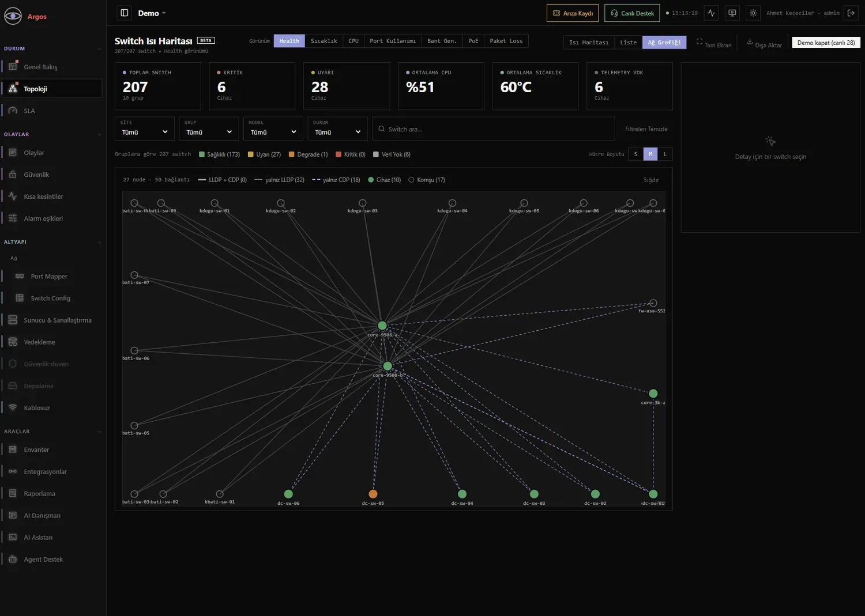Click the Dışa Aktar export button

765,43
